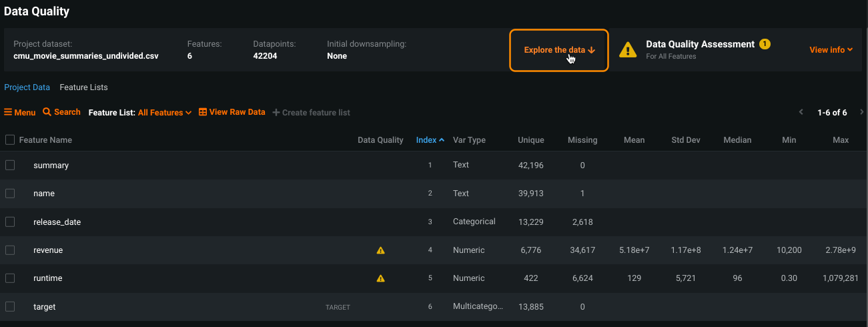This screenshot has height=327, width=868.
Task: Select the release_date row checkbox
Action: click(10, 222)
